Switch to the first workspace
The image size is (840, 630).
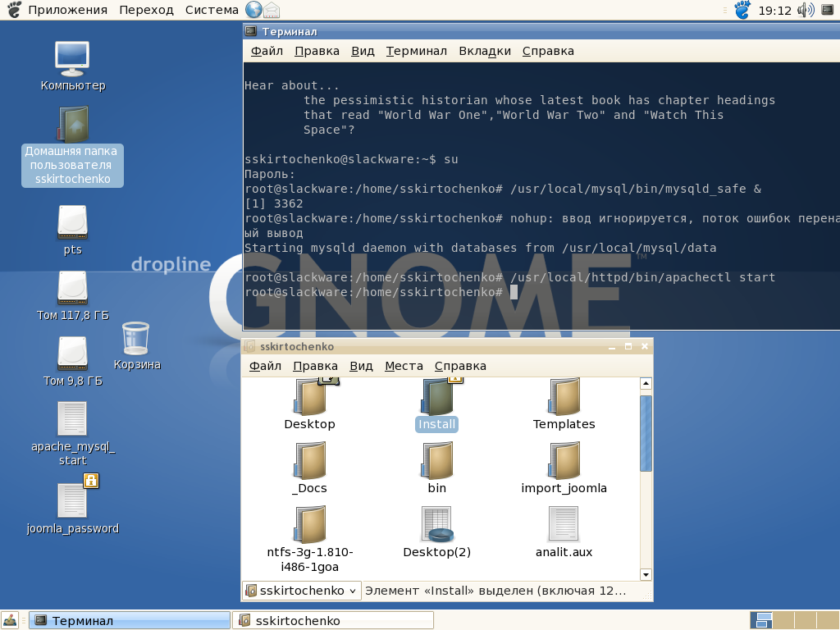pyautogui.click(x=761, y=620)
